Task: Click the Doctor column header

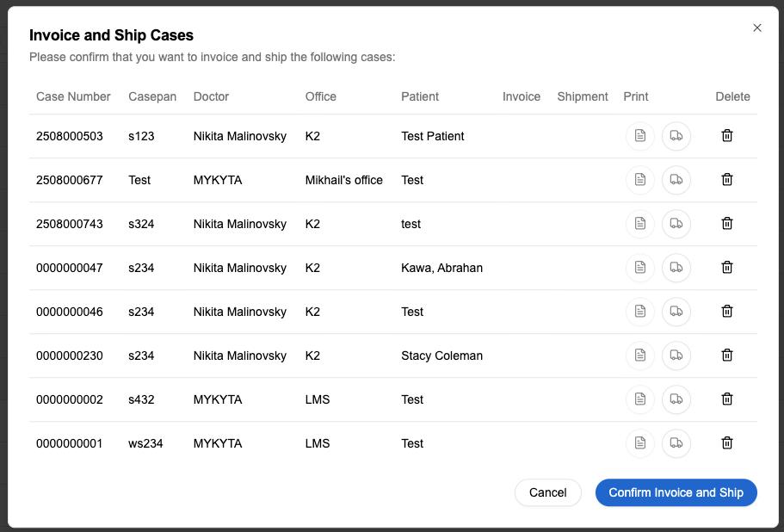Action: 211,96
